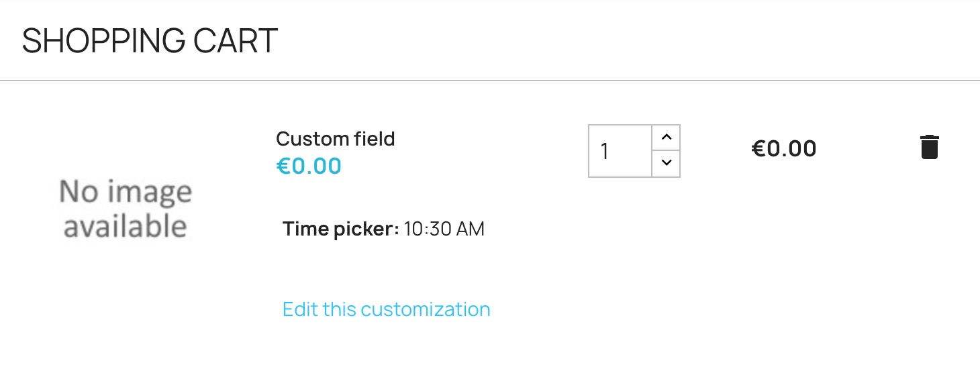The width and height of the screenshot is (980, 365).
Task: Open the No image available thumbnail
Action: (126, 209)
